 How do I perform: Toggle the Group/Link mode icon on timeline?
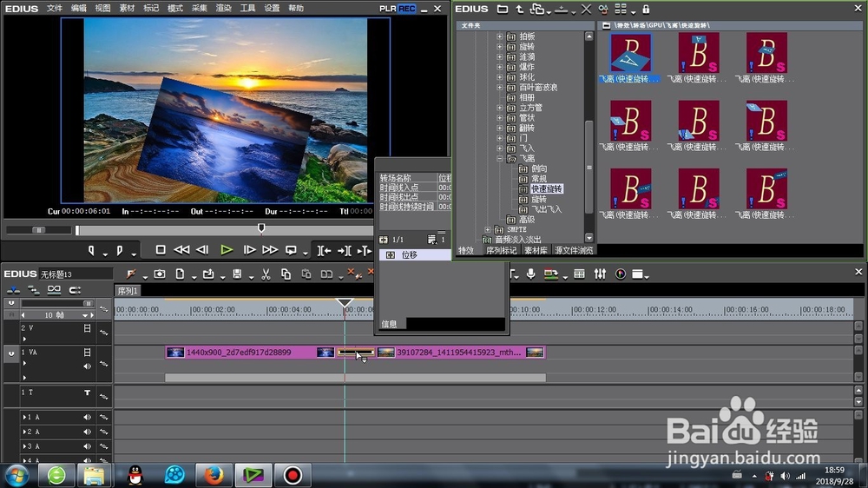tap(54, 290)
